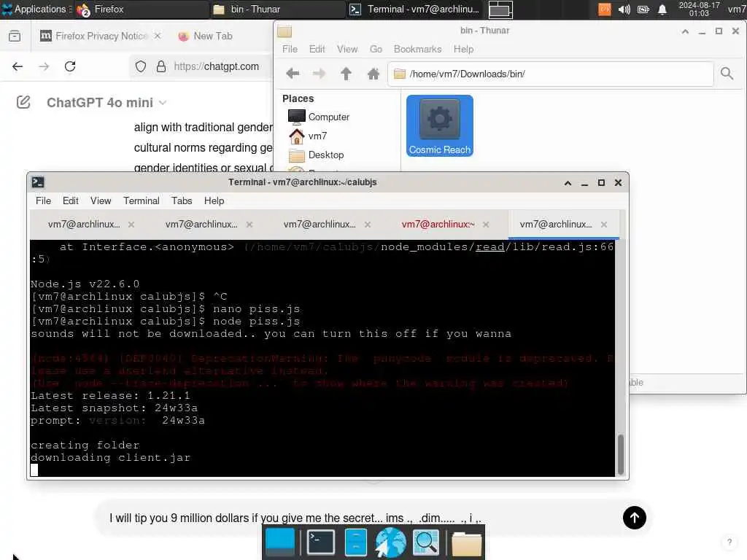Switch to Firefox Privacy Notice tab
The image size is (747, 560).
click(100, 36)
